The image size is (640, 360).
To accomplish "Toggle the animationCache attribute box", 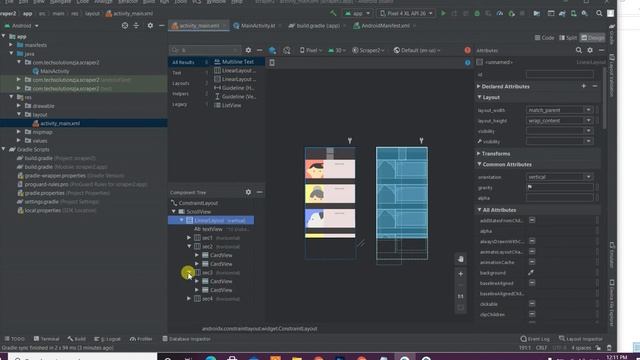I will click(532, 262).
